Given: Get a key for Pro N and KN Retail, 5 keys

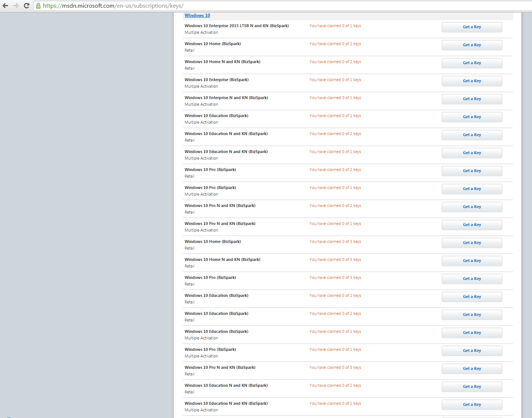Looking at the screenshot, I should 472,368.
